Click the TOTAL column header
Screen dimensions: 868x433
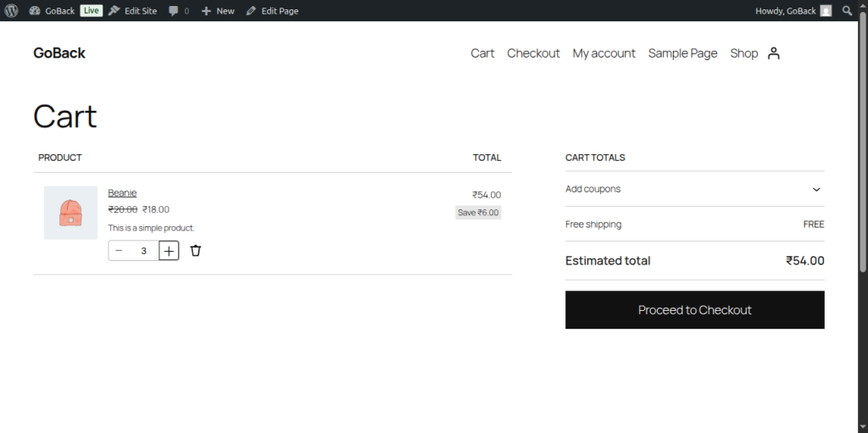point(487,158)
